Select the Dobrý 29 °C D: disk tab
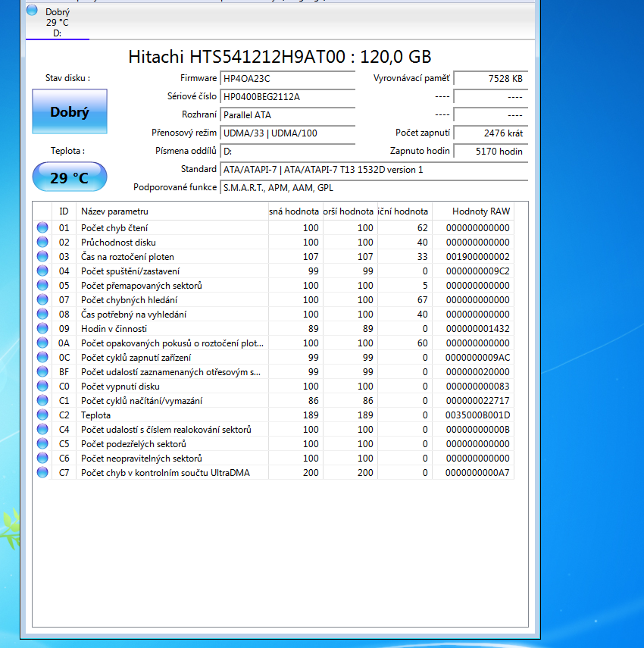The height and width of the screenshot is (648, 644). [x=58, y=22]
